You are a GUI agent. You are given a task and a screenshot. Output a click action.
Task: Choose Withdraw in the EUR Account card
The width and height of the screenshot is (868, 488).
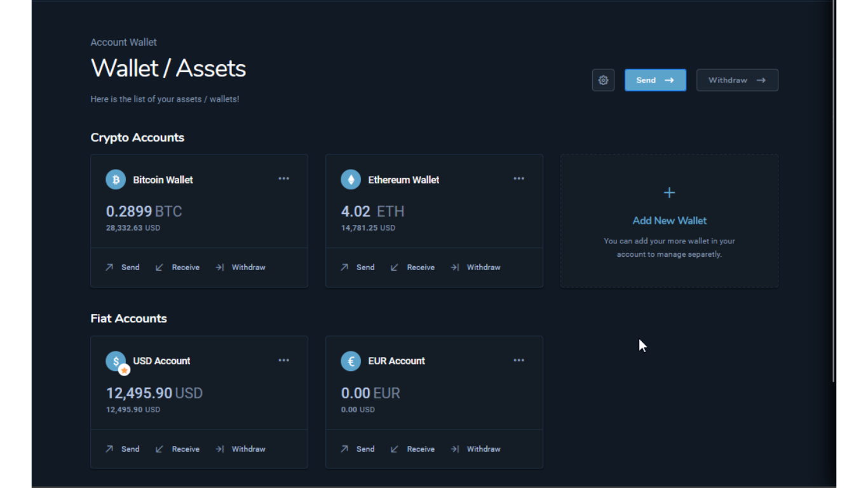point(483,449)
